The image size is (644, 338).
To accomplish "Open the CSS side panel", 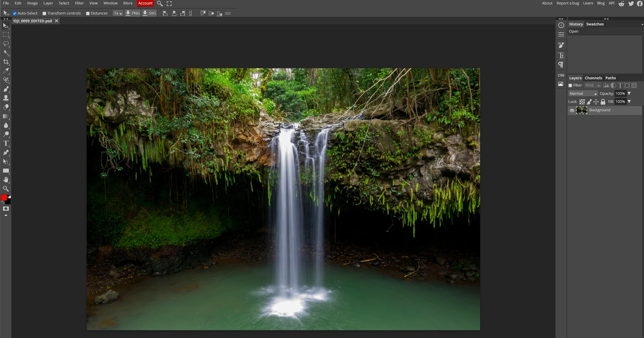I will pyautogui.click(x=561, y=75).
